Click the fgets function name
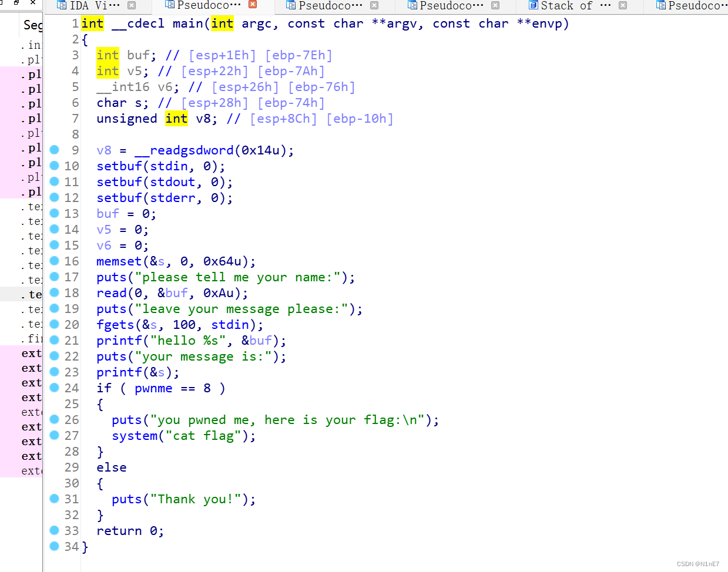Image resolution: width=728 pixels, height=572 pixels. (x=115, y=325)
